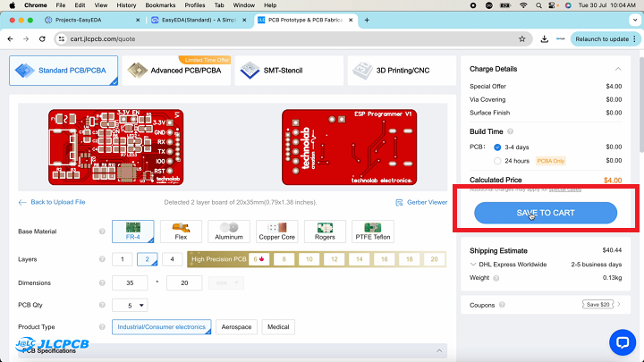Open the Bookmarks menu

pyautogui.click(x=160, y=5)
